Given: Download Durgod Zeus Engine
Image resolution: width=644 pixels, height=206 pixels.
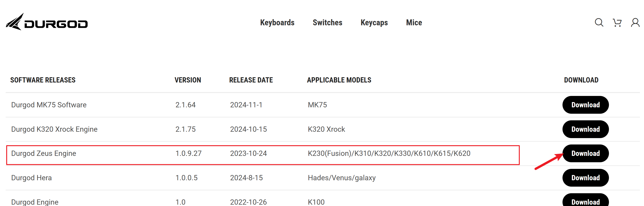Looking at the screenshot, I should 585,153.
